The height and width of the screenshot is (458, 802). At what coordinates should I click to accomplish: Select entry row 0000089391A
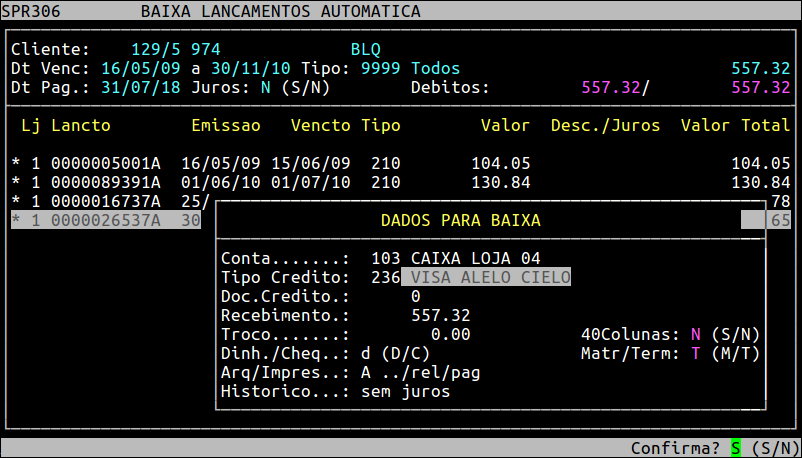105,182
